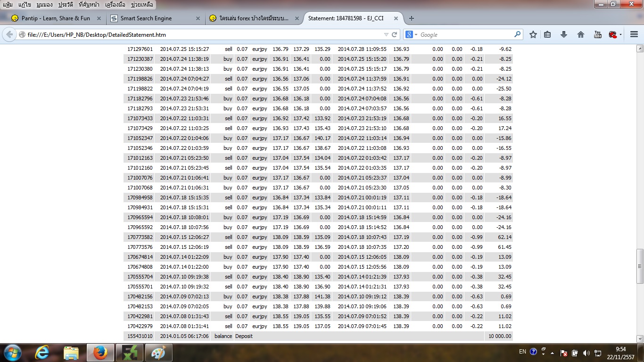The width and height of the screenshot is (644, 362).
Task: Click the page's vertical scrollbar thumb
Action: click(640, 266)
